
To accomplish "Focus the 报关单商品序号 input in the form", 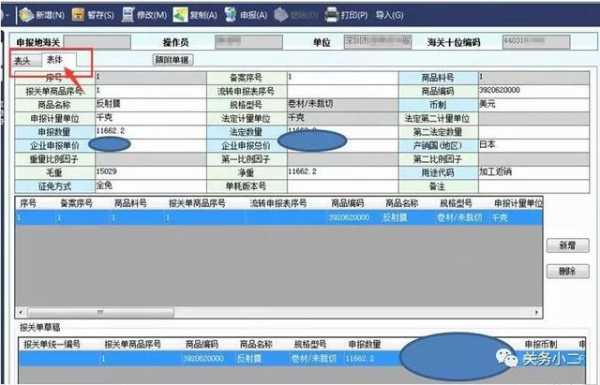I will tap(151, 91).
